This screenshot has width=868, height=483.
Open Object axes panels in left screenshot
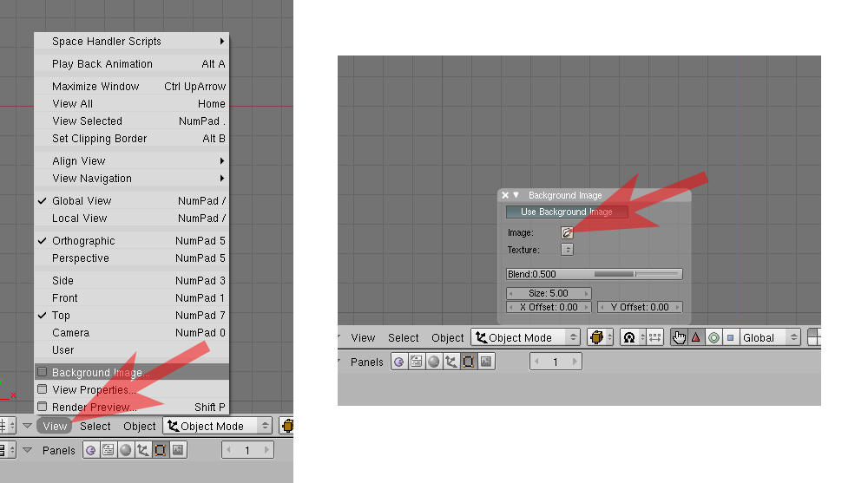143,450
